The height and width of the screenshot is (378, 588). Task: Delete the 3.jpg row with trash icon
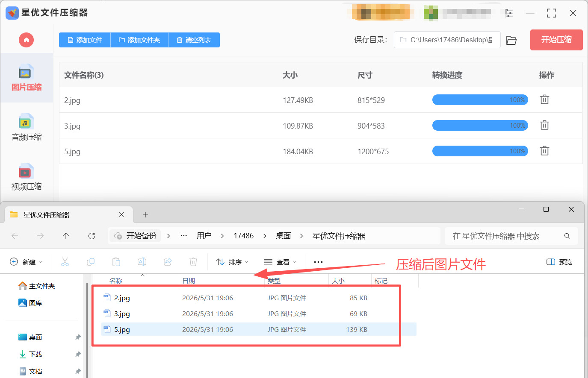(544, 125)
